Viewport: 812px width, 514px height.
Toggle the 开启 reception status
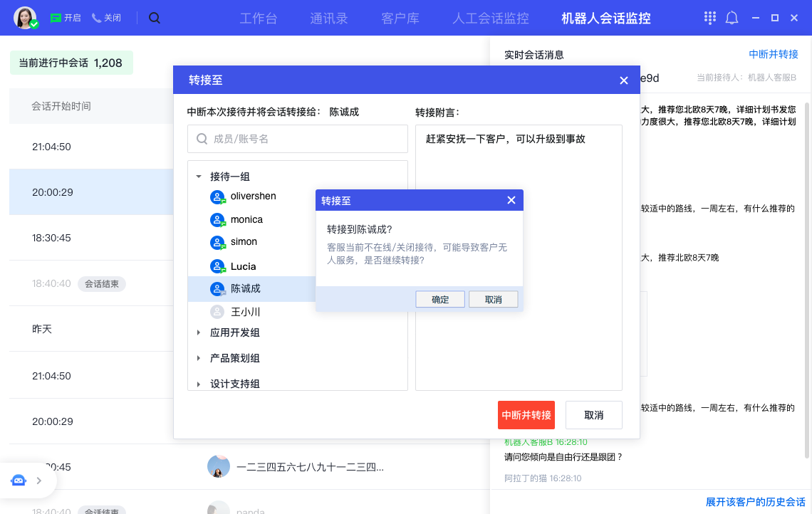66,18
